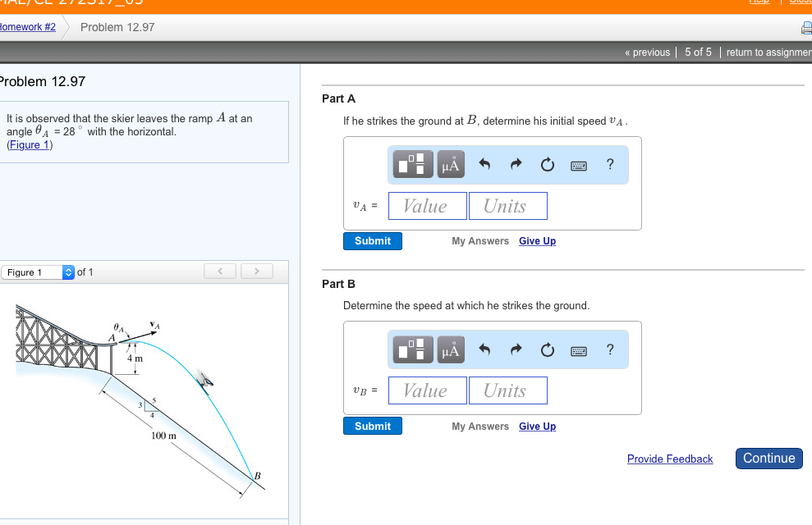Open My Answers for Part A
This screenshot has height=525, width=812.
click(x=480, y=241)
